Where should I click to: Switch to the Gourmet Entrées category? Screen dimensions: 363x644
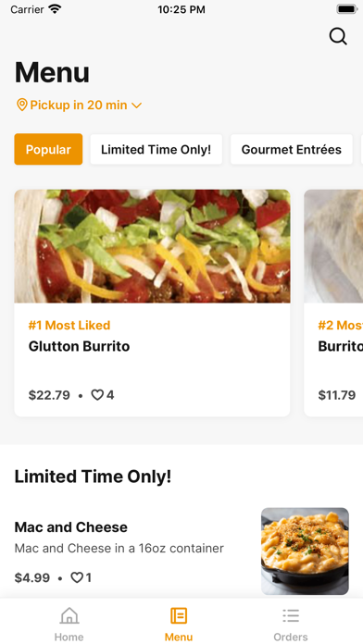click(x=292, y=149)
